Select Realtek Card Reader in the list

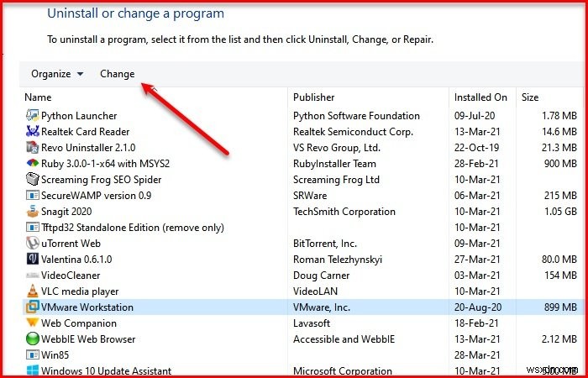[86, 132]
